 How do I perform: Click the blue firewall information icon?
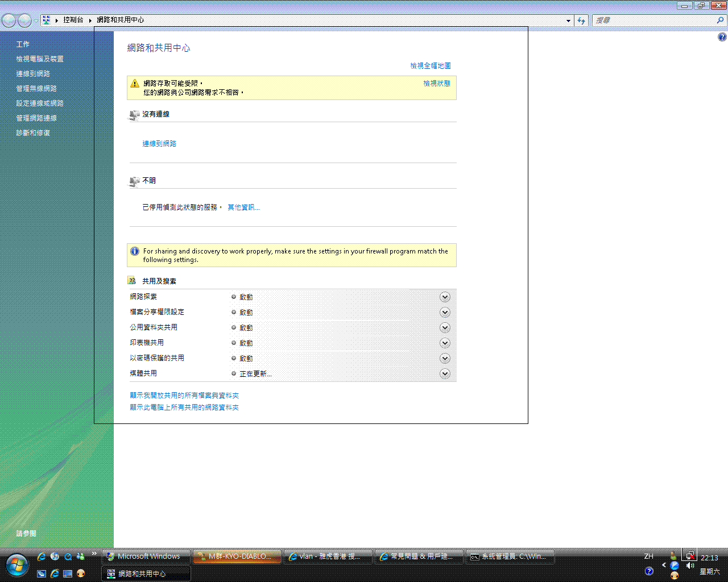[135, 251]
